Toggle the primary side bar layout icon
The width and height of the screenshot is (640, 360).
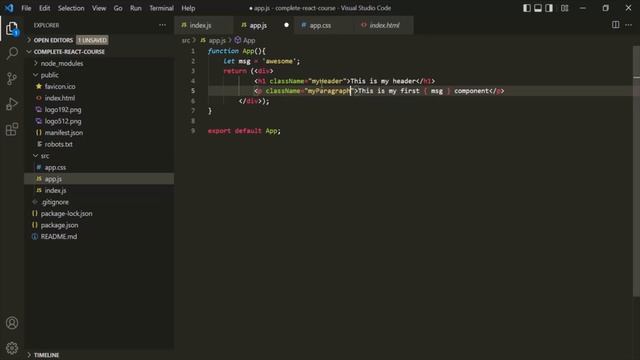527,8
